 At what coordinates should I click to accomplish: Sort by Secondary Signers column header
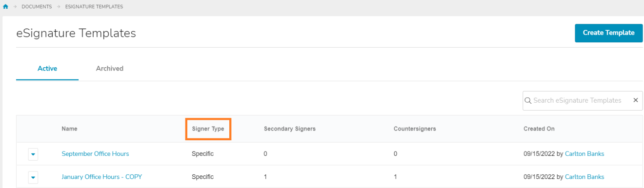tap(290, 129)
